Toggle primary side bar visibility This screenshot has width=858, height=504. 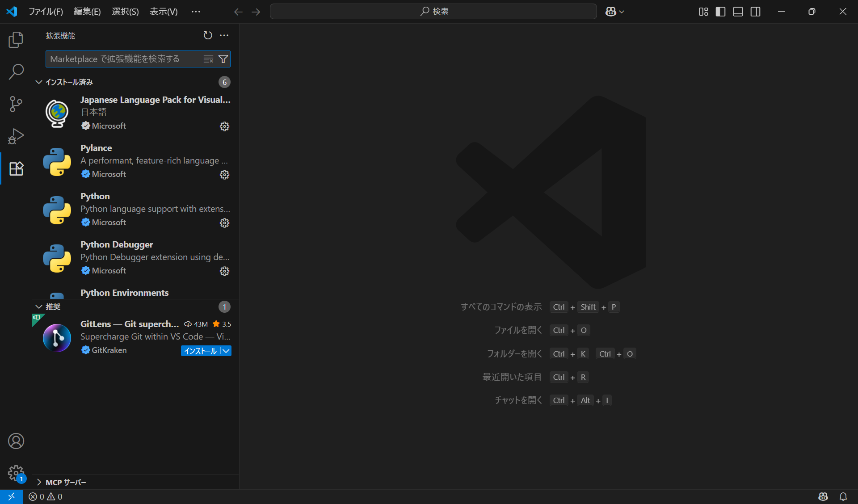(720, 12)
